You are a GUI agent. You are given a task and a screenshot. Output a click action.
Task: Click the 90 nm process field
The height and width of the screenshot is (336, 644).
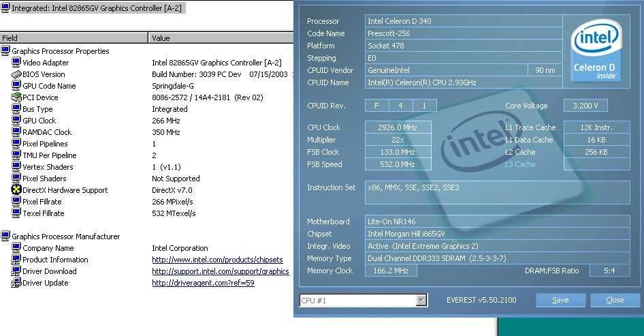(545, 70)
